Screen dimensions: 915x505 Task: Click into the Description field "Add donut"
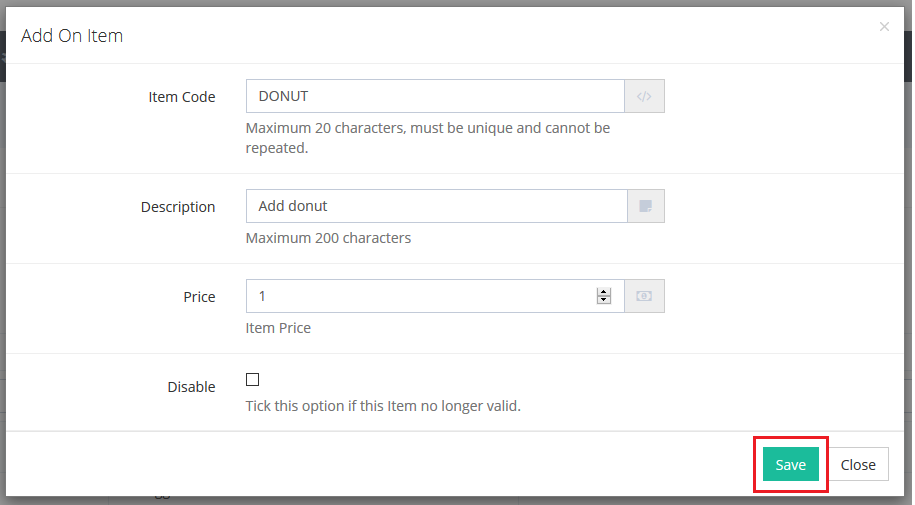pyautogui.click(x=435, y=207)
